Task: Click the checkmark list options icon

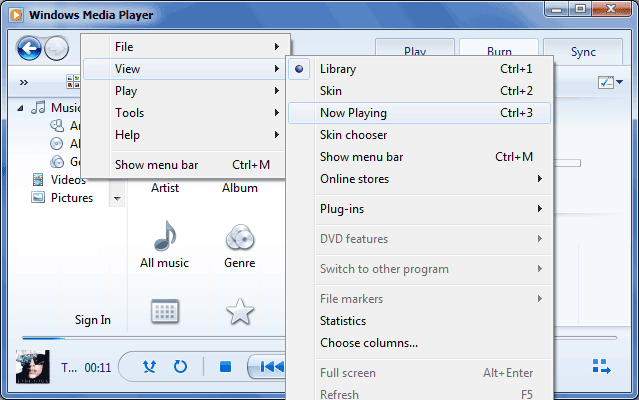Action: point(606,82)
